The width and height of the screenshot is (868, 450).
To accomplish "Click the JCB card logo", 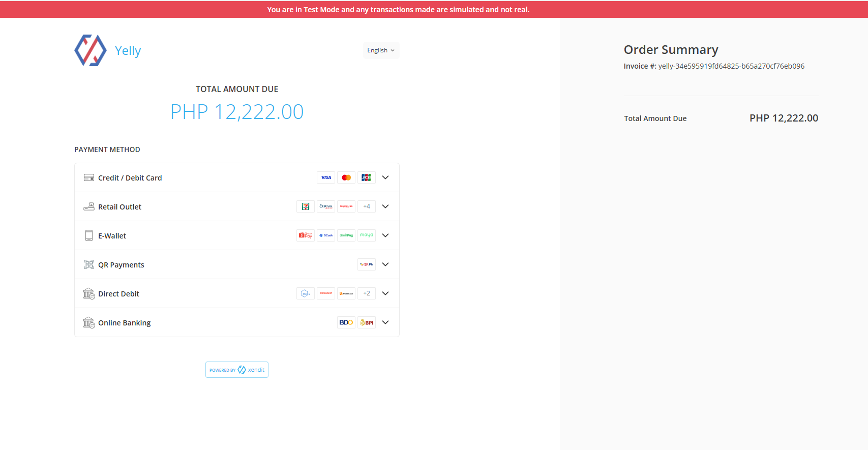I will tap(366, 177).
